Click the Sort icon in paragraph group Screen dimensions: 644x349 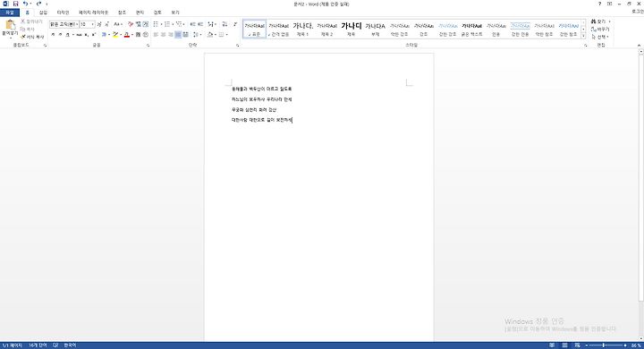coord(225,24)
